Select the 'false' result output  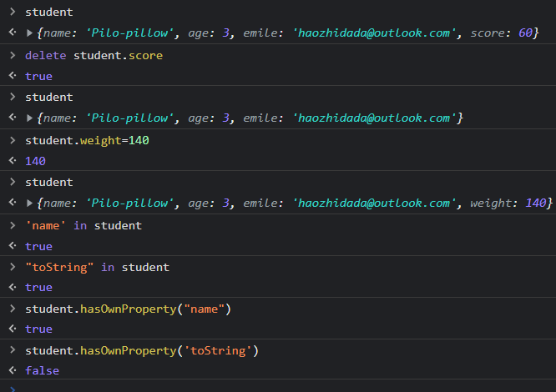point(43,371)
